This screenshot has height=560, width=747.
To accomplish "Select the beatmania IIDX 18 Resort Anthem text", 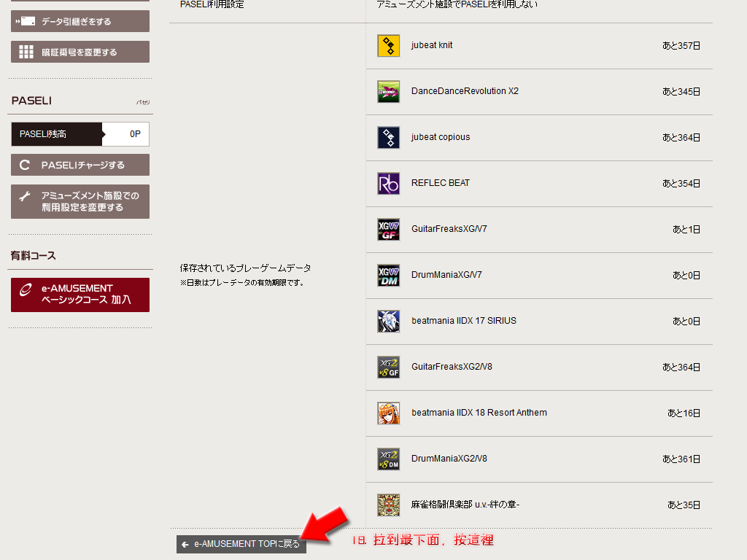I will [x=479, y=413].
